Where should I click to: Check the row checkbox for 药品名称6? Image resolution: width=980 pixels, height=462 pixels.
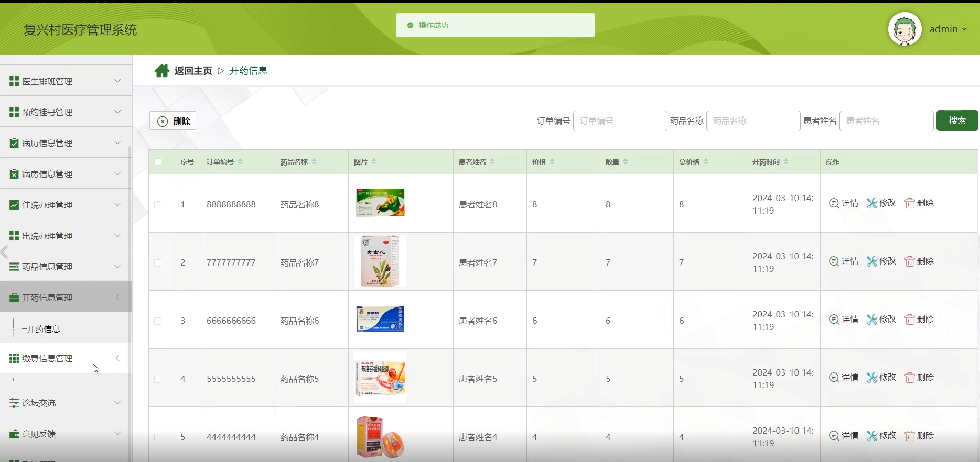click(158, 321)
